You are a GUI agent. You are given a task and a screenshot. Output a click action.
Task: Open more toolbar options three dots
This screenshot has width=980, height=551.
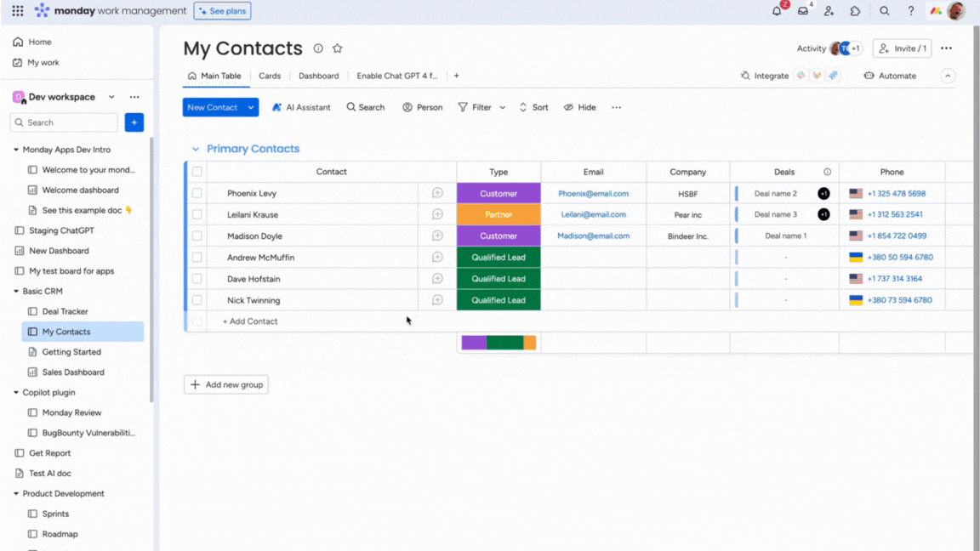pos(616,107)
